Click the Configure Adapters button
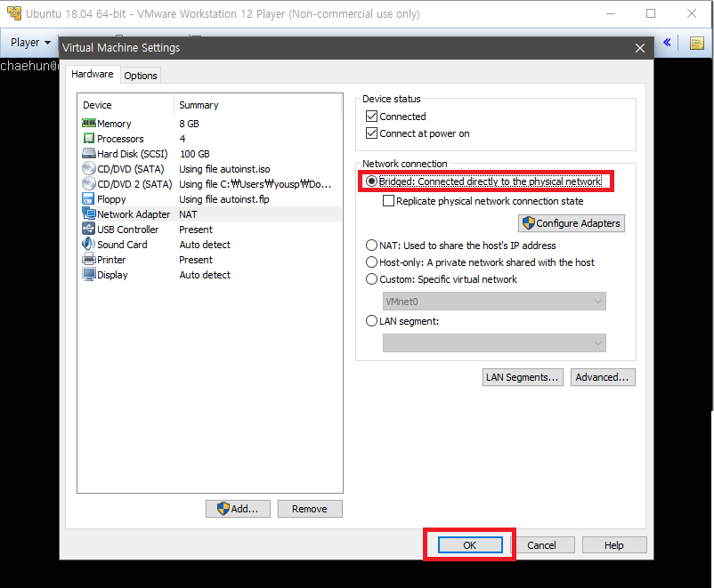This screenshot has width=714, height=588. pos(572,223)
